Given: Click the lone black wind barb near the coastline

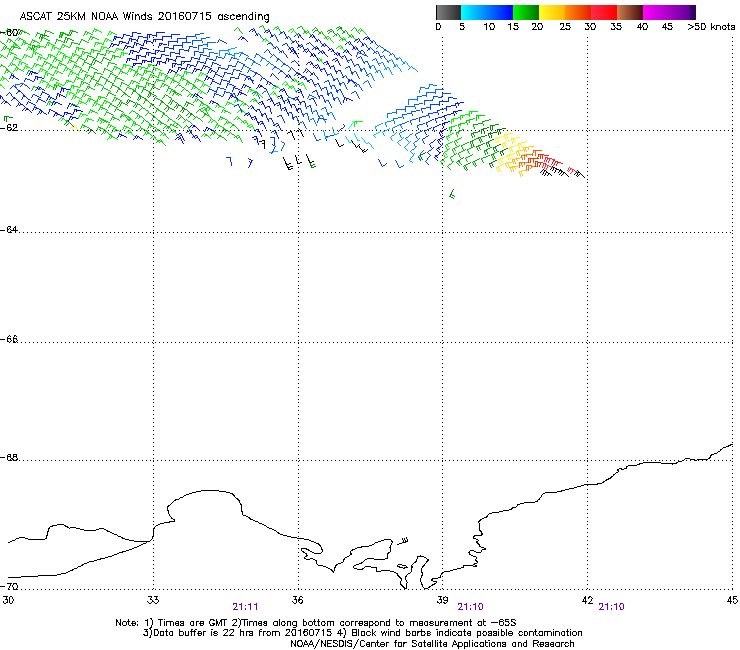Looking at the screenshot, I should tap(403, 541).
